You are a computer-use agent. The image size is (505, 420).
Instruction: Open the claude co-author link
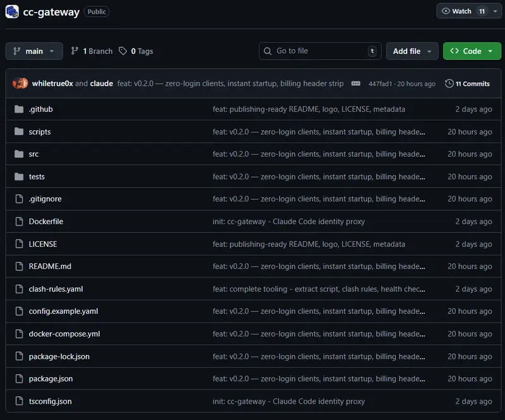(x=102, y=83)
